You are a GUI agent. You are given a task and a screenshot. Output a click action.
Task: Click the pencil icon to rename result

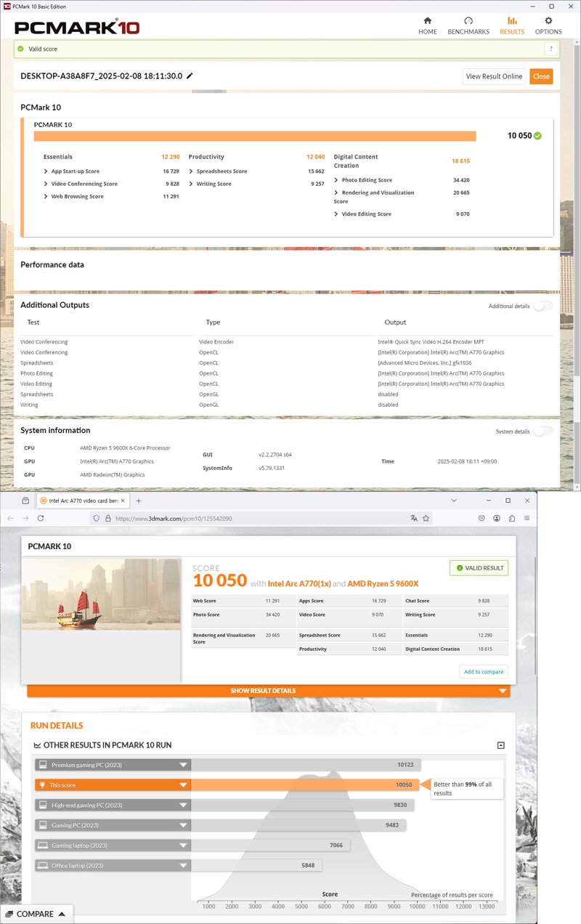[x=190, y=76]
